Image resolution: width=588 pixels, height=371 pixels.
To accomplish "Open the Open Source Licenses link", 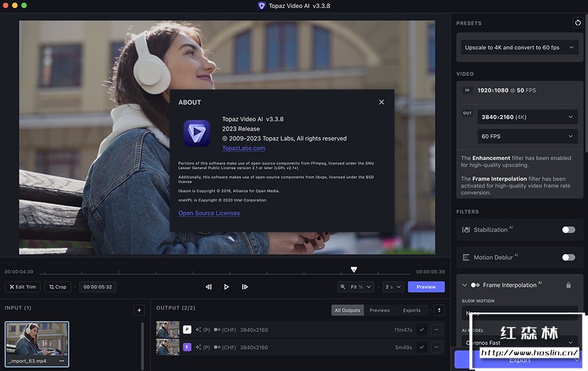I will [209, 213].
